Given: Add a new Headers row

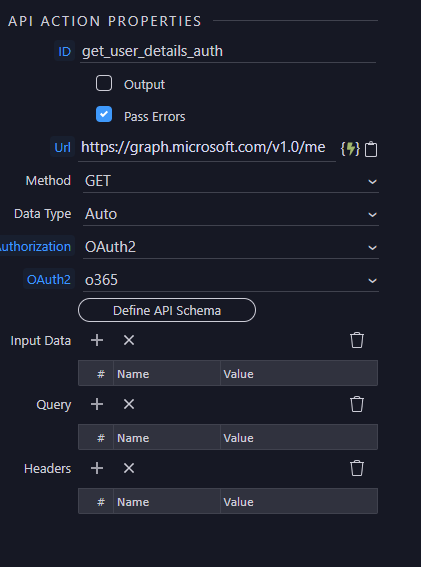Looking at the screenshot, I should (97, 468).
